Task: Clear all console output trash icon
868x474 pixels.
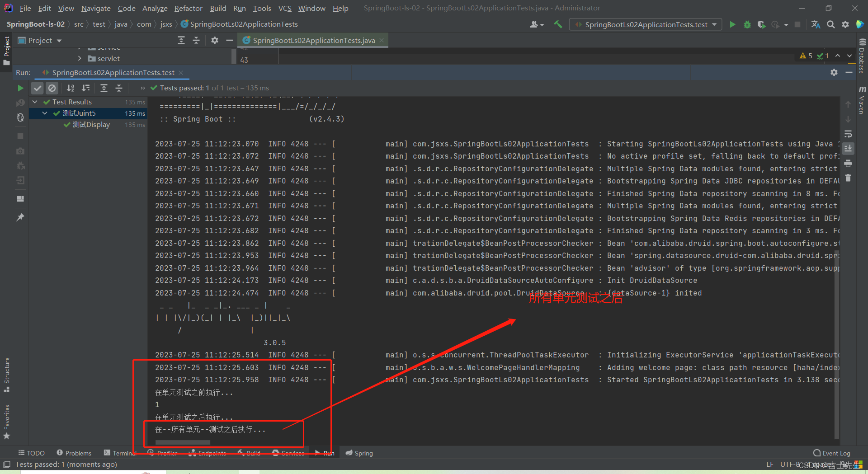Action: (x=848, y=178)
